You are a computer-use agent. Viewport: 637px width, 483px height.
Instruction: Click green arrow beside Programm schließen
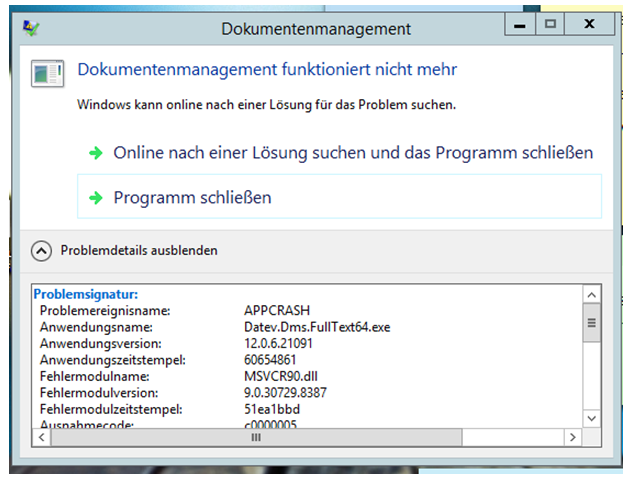96,198
